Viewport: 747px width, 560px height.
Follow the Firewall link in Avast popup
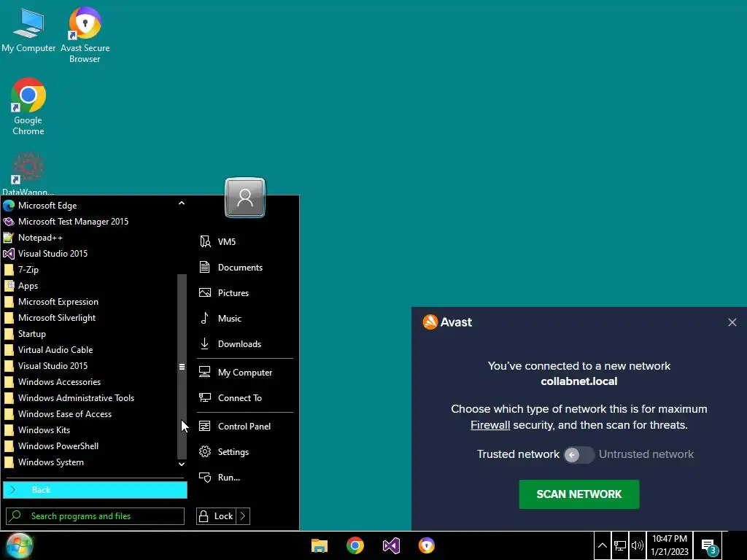(490, 425)
